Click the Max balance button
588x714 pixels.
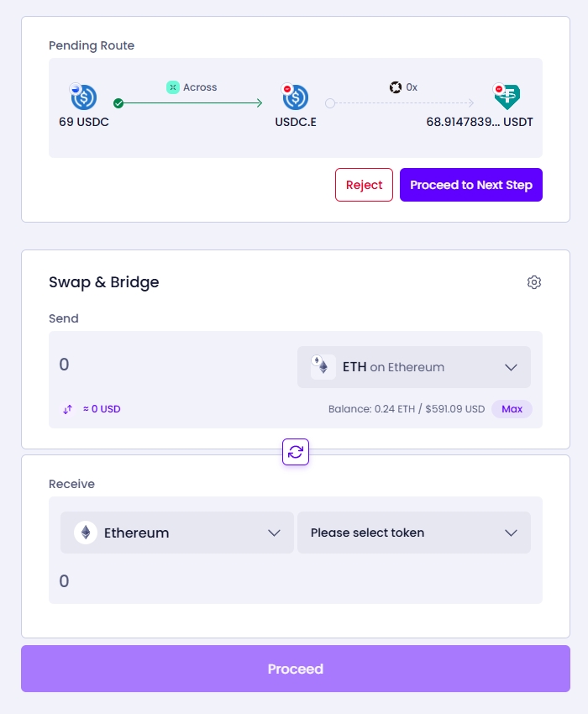coord(512,409)
